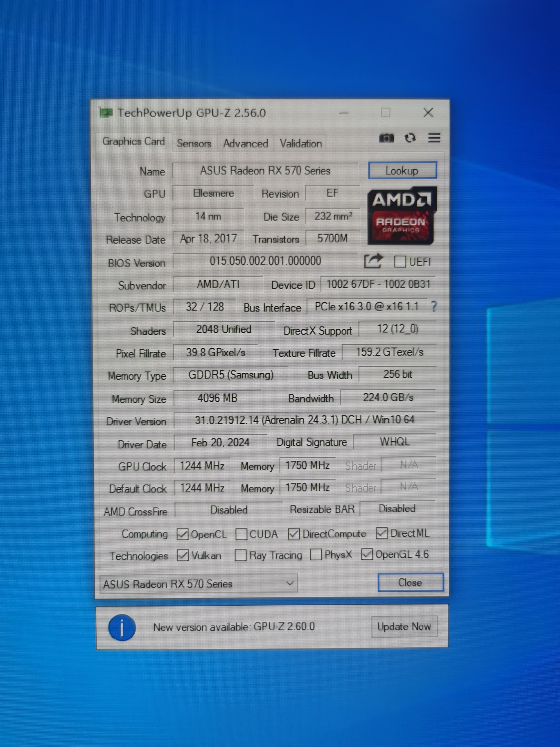Click the refresh icon
The width and height of the screenshot is (560, 747).
point(410,138)
